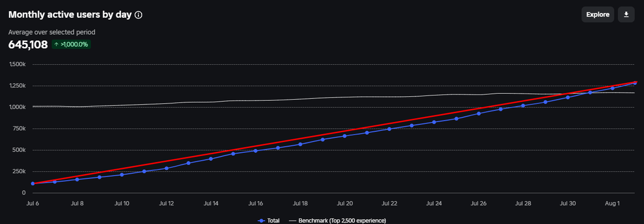Select the Total data point for Jul 14
This screenshot has width=644, height=224.
pos(211,159)
